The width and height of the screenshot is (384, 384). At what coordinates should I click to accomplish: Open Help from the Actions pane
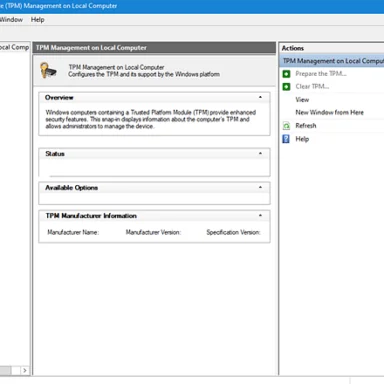click(x=302, y=139)
